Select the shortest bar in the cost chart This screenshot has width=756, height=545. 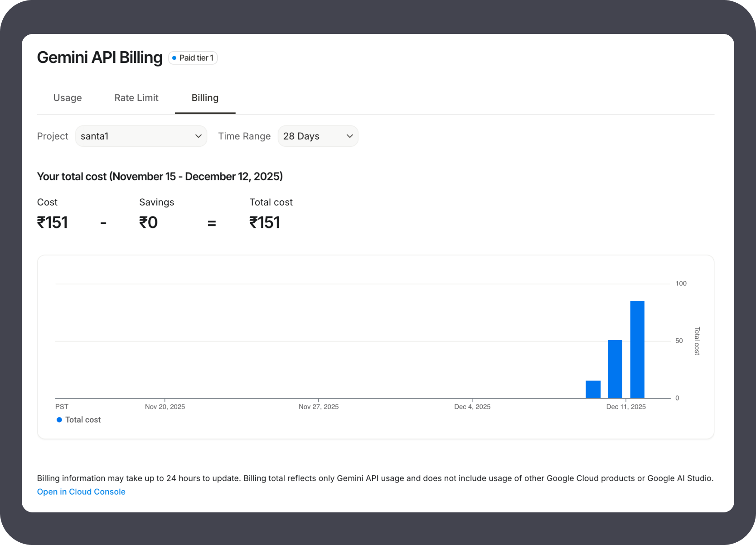tap(593, 390)
